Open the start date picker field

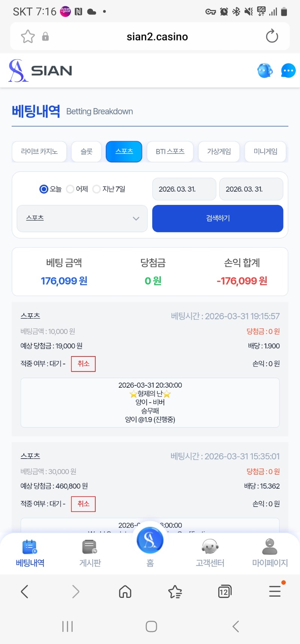click(x=184, y=189)
